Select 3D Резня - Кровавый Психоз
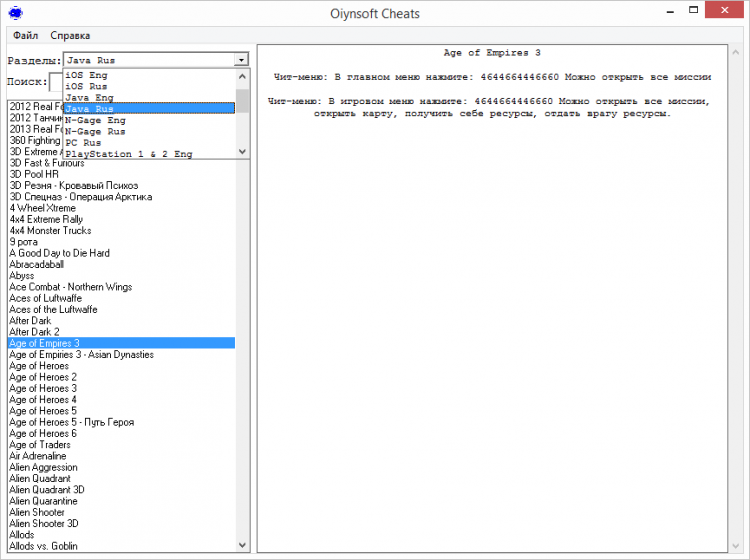Screen dimensions: 750x560 click(x=122, y=186)
